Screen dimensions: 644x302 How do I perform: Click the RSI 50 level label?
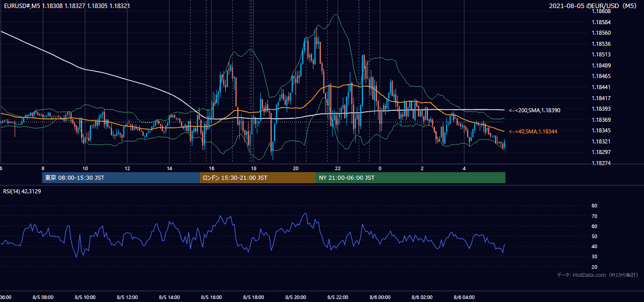click(x=594, y=236)
